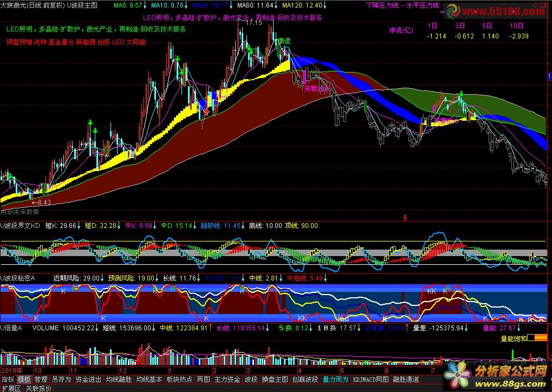
Task: Click the highlighted 量力而为 tab
Action: coord(335,380)
